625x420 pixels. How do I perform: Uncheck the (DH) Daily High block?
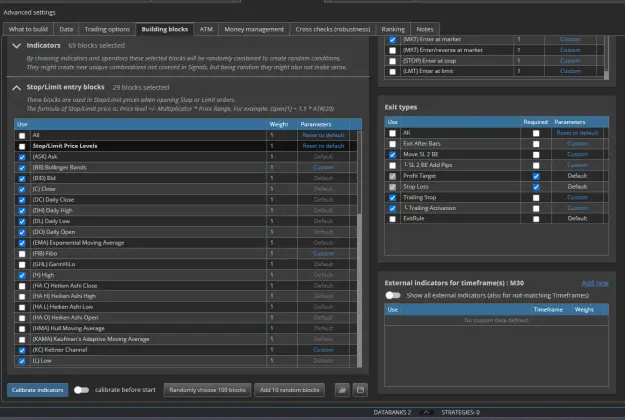click(22, 211)
